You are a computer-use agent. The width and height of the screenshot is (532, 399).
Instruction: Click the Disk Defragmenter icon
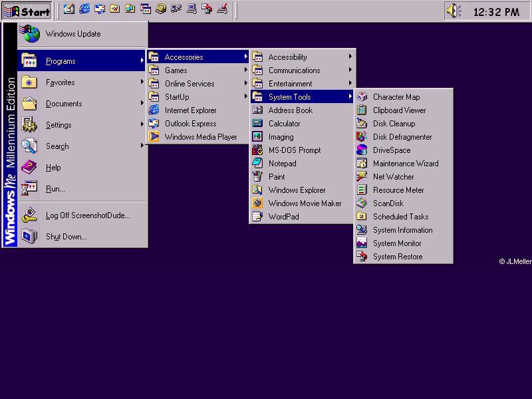click(x=362, y=137)
